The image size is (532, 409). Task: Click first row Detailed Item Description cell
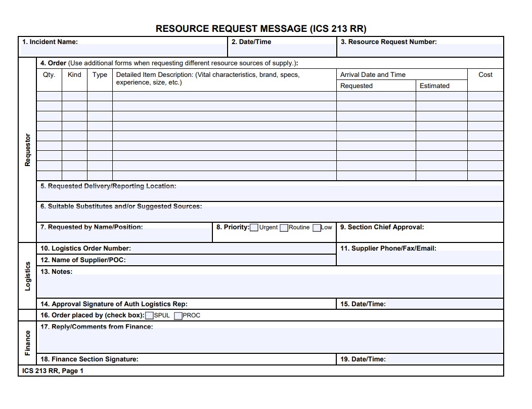[224, 96]
